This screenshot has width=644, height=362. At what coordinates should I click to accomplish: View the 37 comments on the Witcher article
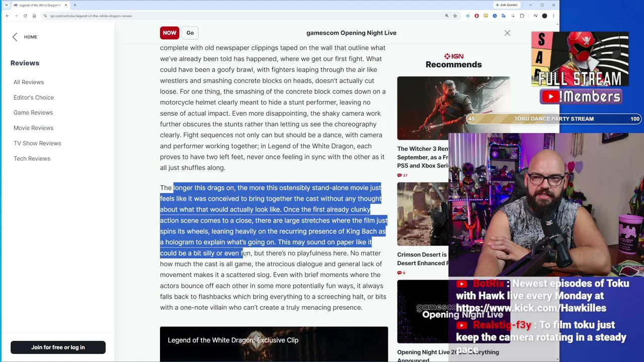pos(402,175)
